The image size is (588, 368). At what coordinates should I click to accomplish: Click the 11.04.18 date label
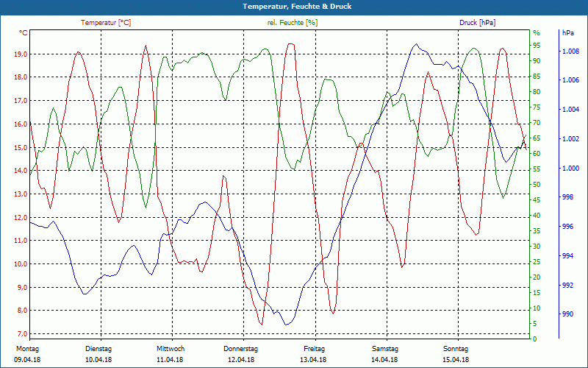click(170, 360)
